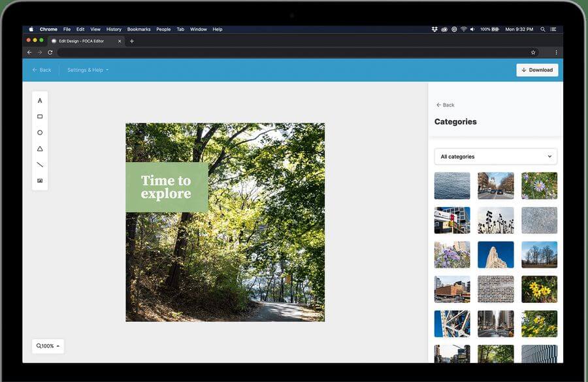Open the File menu
Viewport: 588px width, 382px height.
point(67,29)
